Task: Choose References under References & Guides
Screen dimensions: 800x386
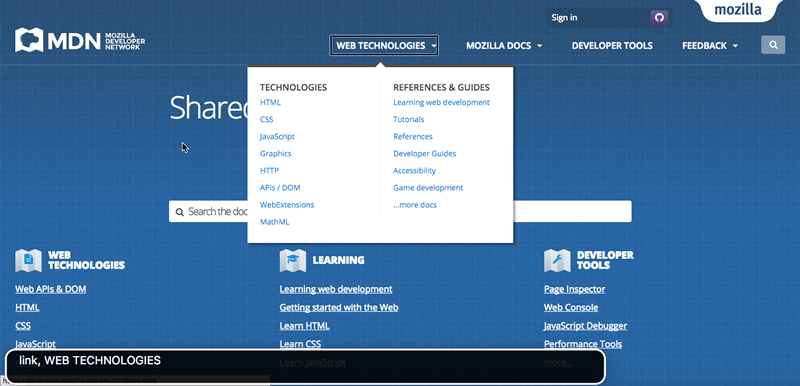Action: pos(413,137)
